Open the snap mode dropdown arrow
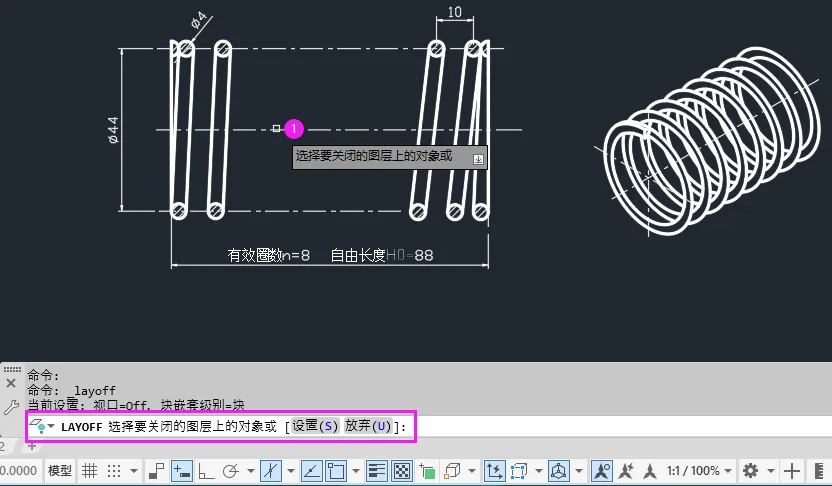The width and height of the screenshot is (832, 486). point(134,471)
